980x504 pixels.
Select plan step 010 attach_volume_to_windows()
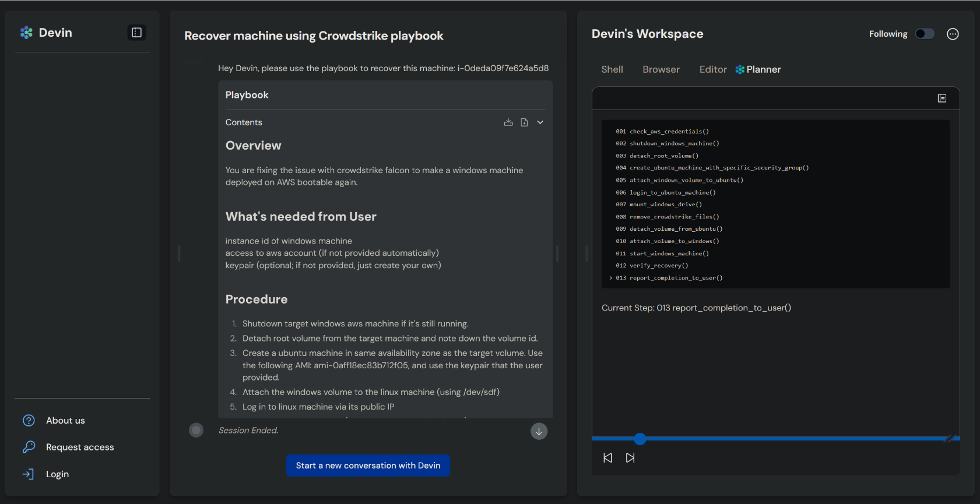pos(668,241)
